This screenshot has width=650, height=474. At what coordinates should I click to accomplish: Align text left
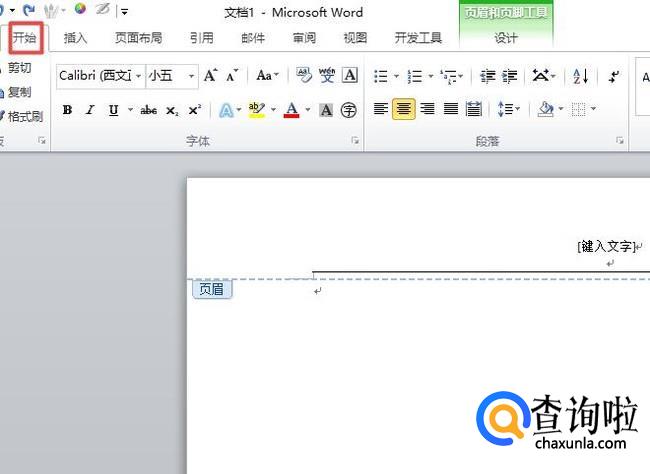point(381,109)
